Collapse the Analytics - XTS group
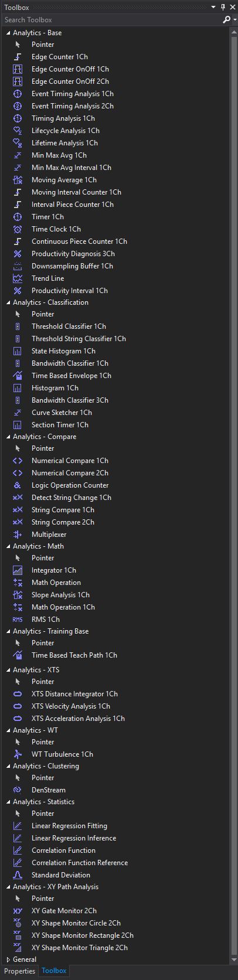 [8, 670]
